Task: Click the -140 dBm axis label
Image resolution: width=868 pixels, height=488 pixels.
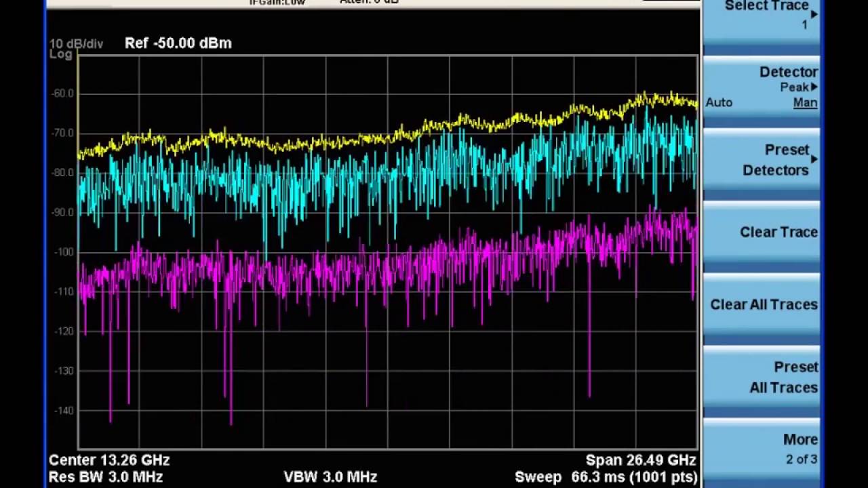Action: click(x=64, y=411)
